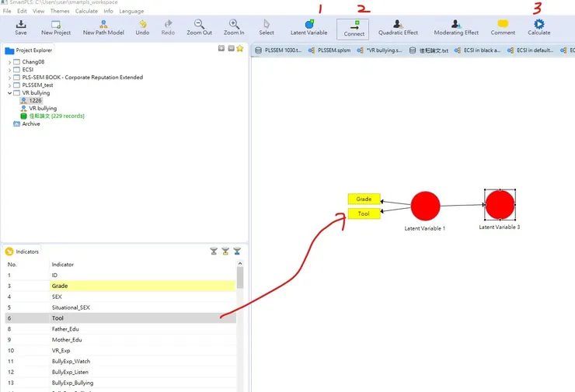Undo the last action
Viewport: 575px width, 392px height.
pyautogui.click(x=142, y=27)
